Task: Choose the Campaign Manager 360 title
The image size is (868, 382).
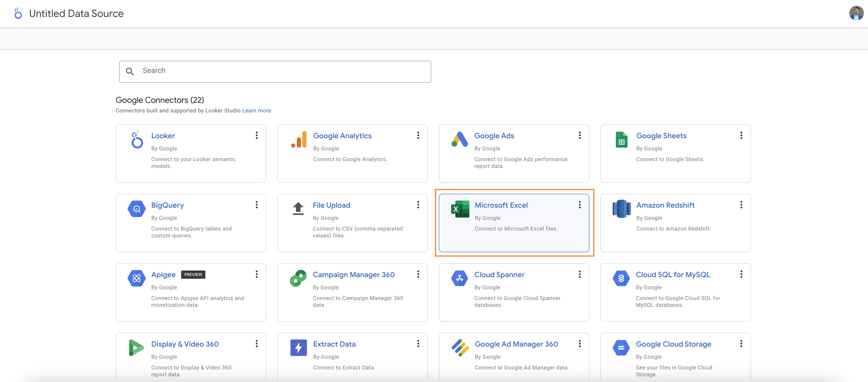Action: (x=353, y=275)
